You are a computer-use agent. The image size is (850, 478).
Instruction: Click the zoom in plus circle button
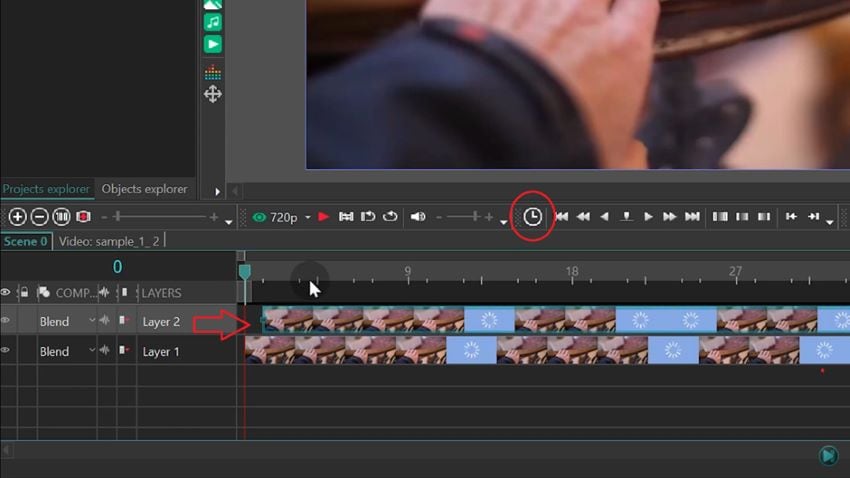(x=17, y=217)
